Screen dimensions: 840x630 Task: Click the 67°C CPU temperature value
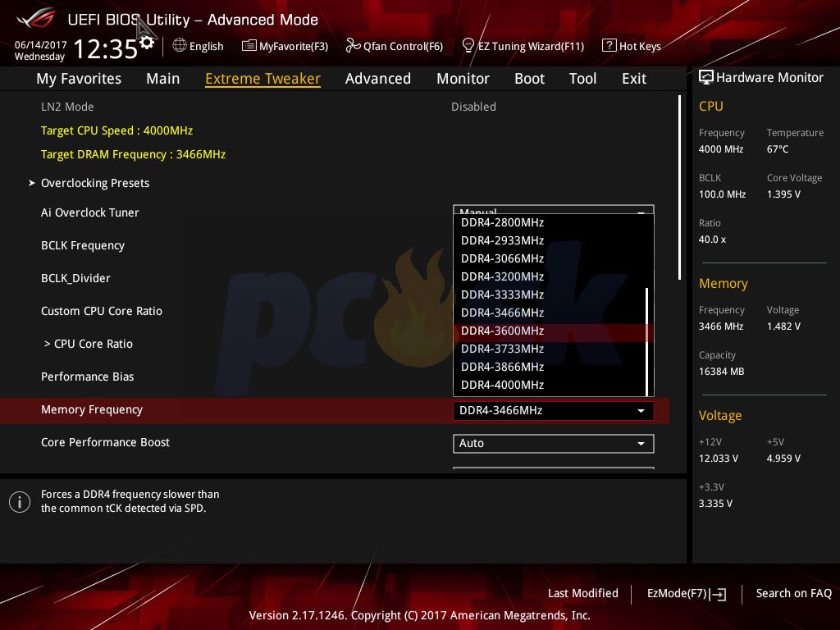778,149
